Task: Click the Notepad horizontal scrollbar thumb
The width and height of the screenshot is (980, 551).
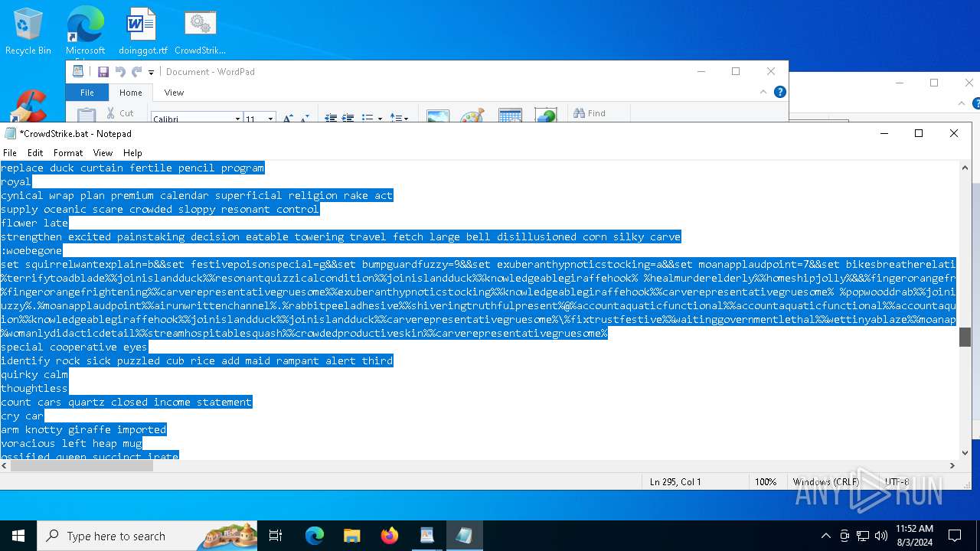Action: click(x=83, y=465)
